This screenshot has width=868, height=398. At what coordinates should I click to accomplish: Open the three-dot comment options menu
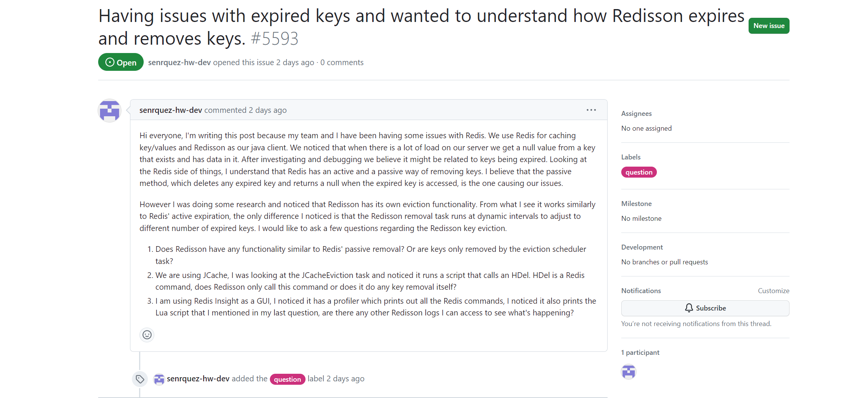tap(591, 110)
